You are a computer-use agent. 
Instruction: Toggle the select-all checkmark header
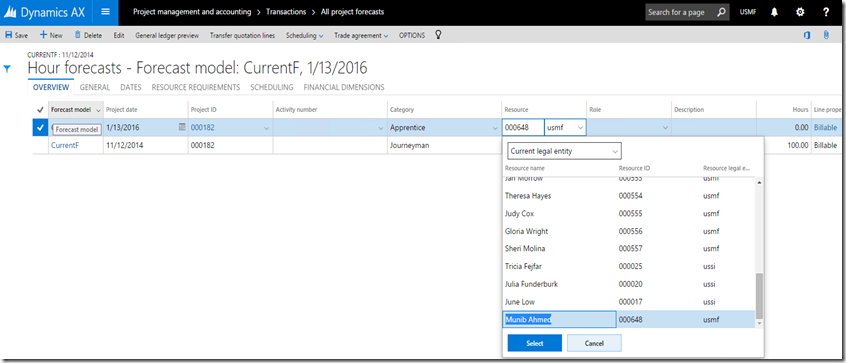[x=40, y=109]
